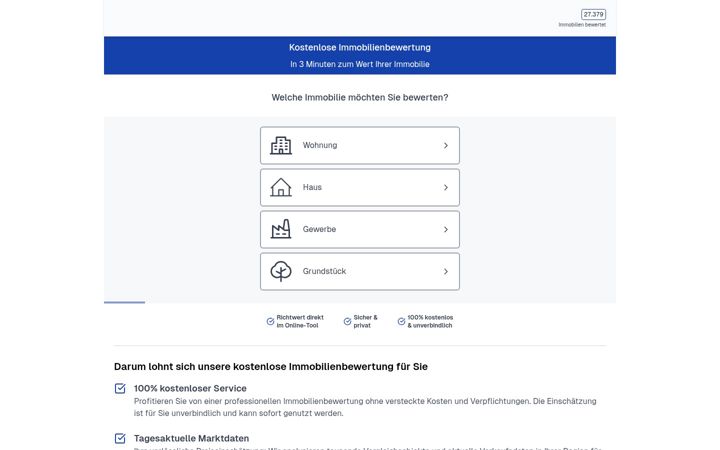Viewport: 720px width, 450px height.
Task: Open the chevron arrow in Grundstück row
Action: click(x=445, y=271)
